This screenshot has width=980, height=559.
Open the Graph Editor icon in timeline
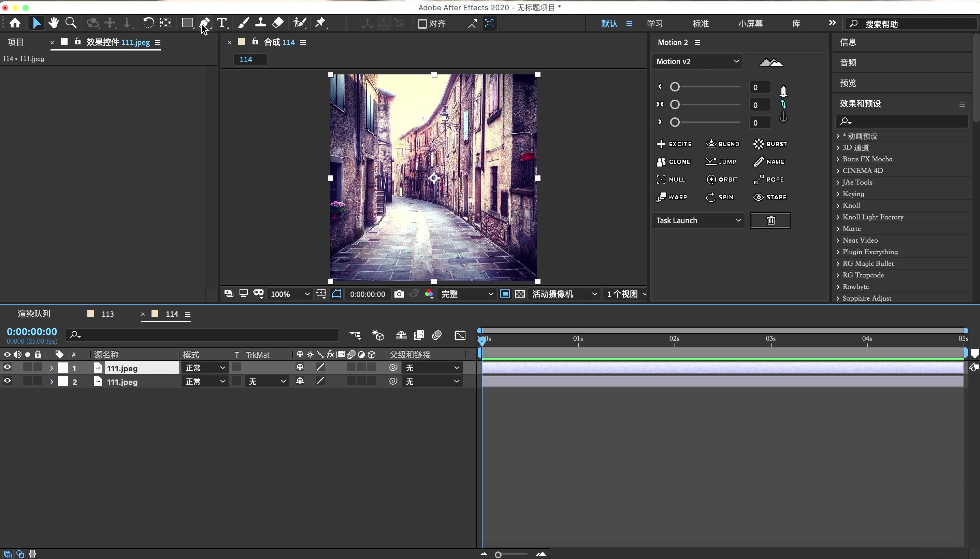point(460,335)
